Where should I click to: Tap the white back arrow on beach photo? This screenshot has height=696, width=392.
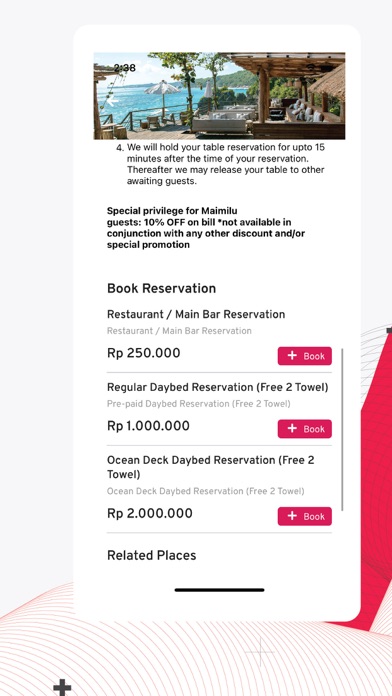coord(112,101)
